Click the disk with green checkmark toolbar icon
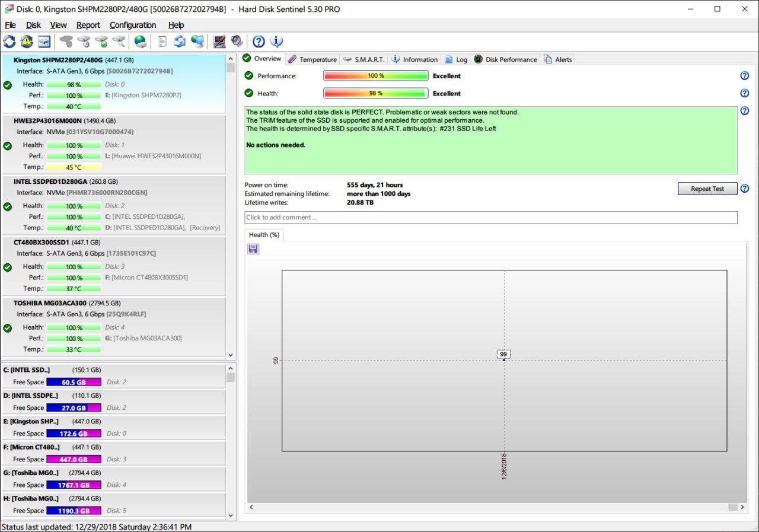The height and width of the screenshot is (532, 759). tap(101, 41)
